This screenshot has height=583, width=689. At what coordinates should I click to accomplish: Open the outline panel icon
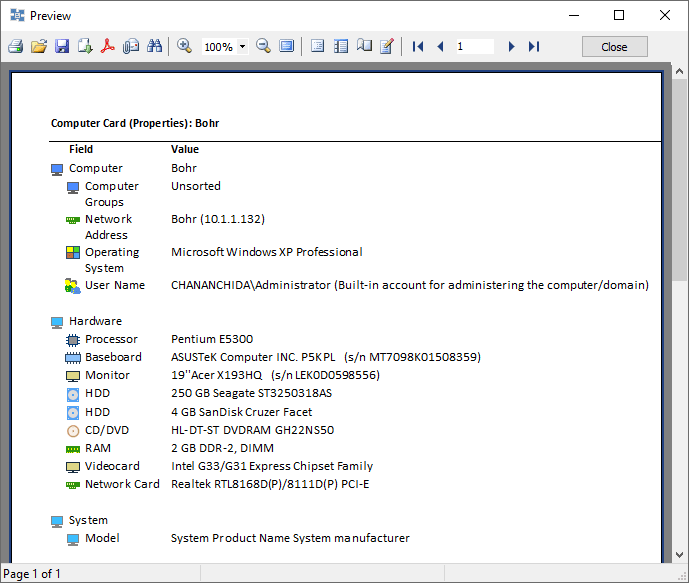point(317,46)
